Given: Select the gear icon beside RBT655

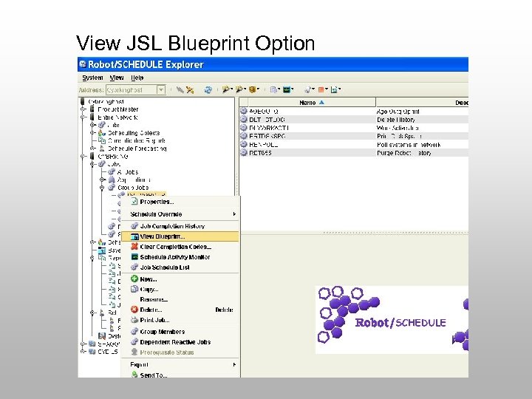Looking at the screenshot, I should pos(244,153).
